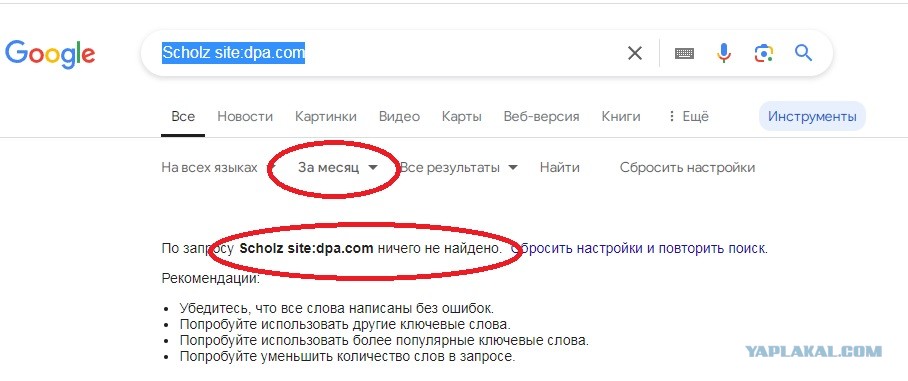This screenshot has width=908, height=381.
Task: Expand the Все результаты dropdown
Action: click(459, 168)
